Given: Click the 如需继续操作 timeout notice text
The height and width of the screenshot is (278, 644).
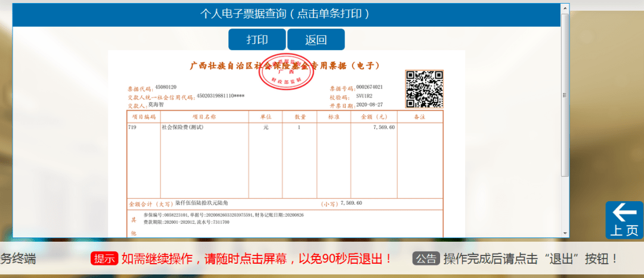Looking at the screenshot, I should pyautogui.click(x=257, y=259).
